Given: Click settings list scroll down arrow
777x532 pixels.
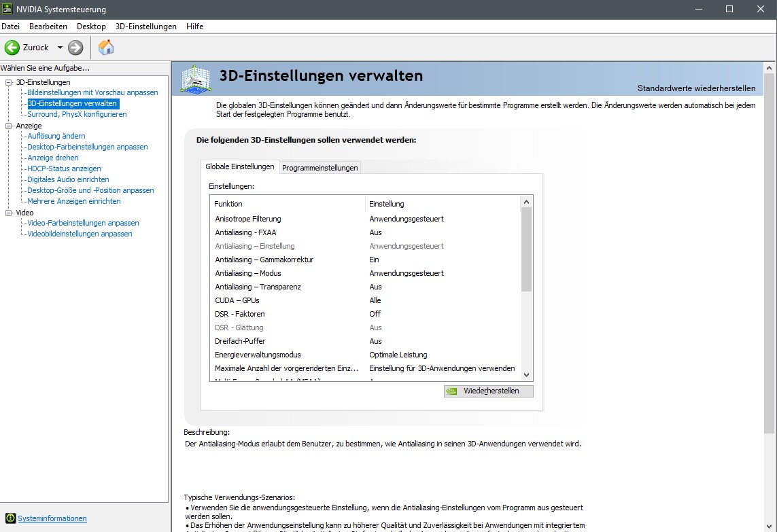Looking at the screenshot, I should point(526,375).
